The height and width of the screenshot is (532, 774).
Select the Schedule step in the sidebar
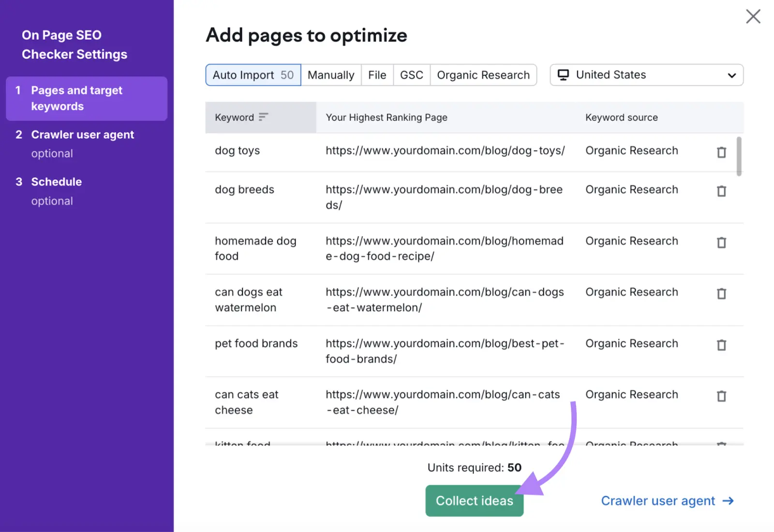pyautogui.click(x=56, y=181)
